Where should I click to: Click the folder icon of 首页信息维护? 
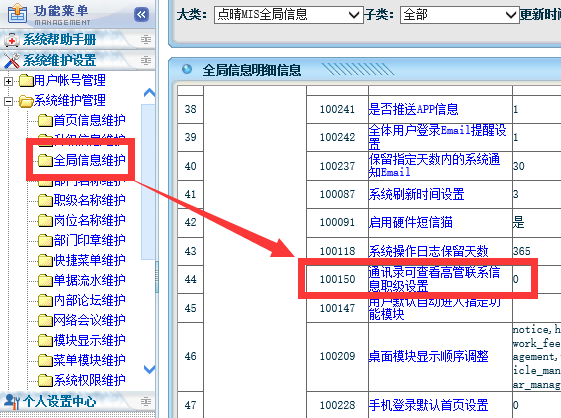pyautogui.click(x=45, y=121)
